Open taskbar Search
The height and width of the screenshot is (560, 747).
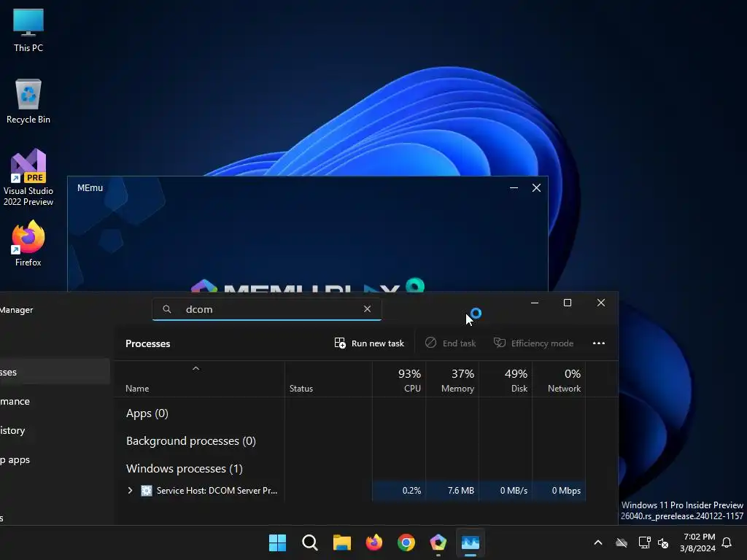tap(309, 542)
